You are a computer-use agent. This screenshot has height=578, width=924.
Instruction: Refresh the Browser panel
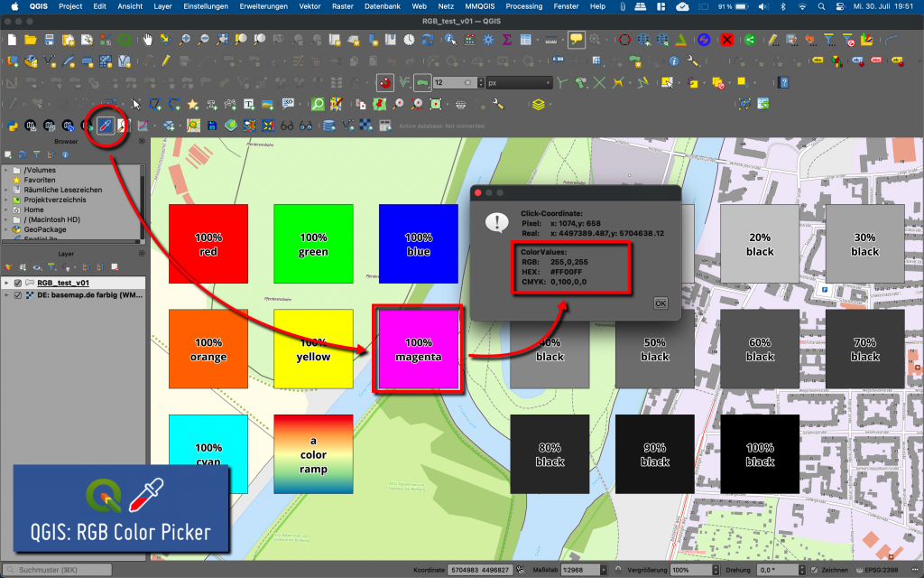click(23, 154)
